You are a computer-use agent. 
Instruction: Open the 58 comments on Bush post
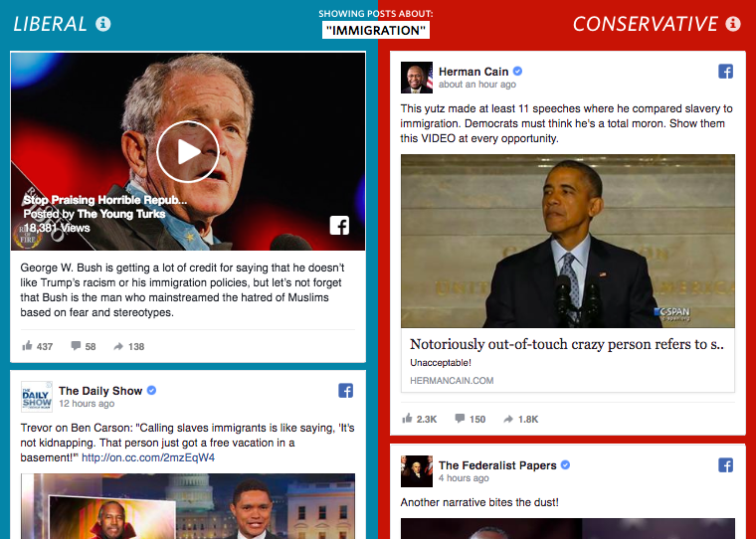click(84, 346)
